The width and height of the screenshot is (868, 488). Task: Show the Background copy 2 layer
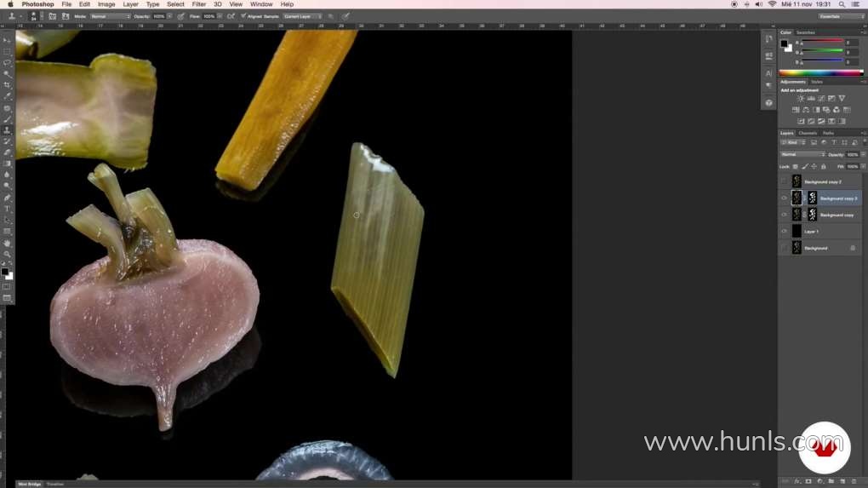pyautogui.click(x=784, y=181)
